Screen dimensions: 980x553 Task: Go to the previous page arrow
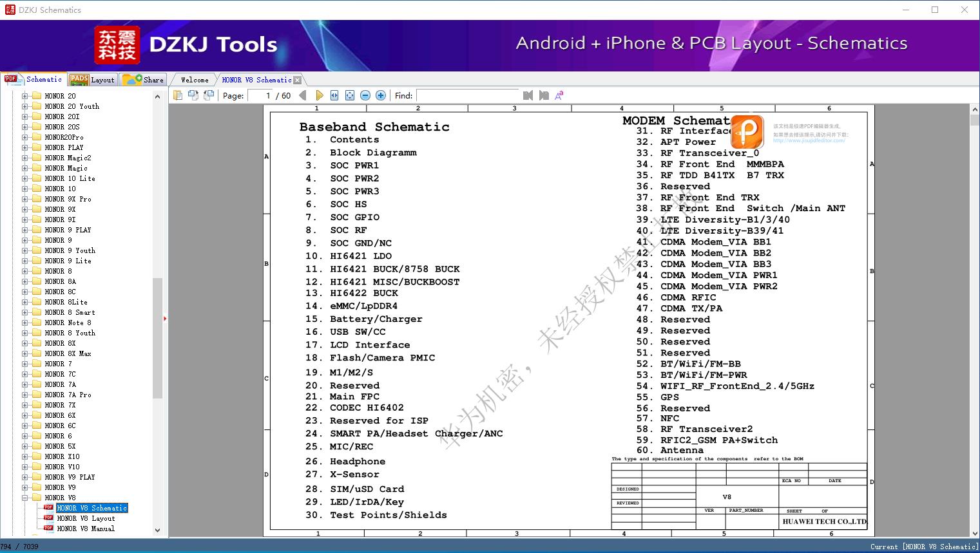coord(303,95)
